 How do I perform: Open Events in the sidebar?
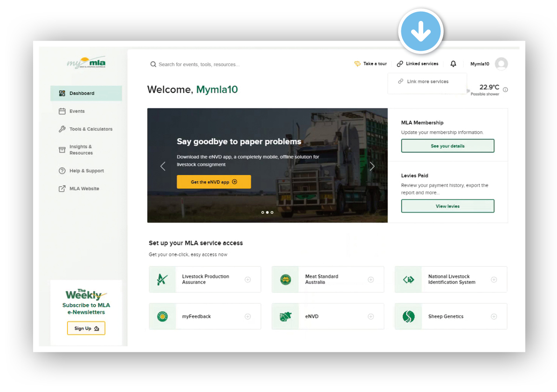[x=77, y=111]
